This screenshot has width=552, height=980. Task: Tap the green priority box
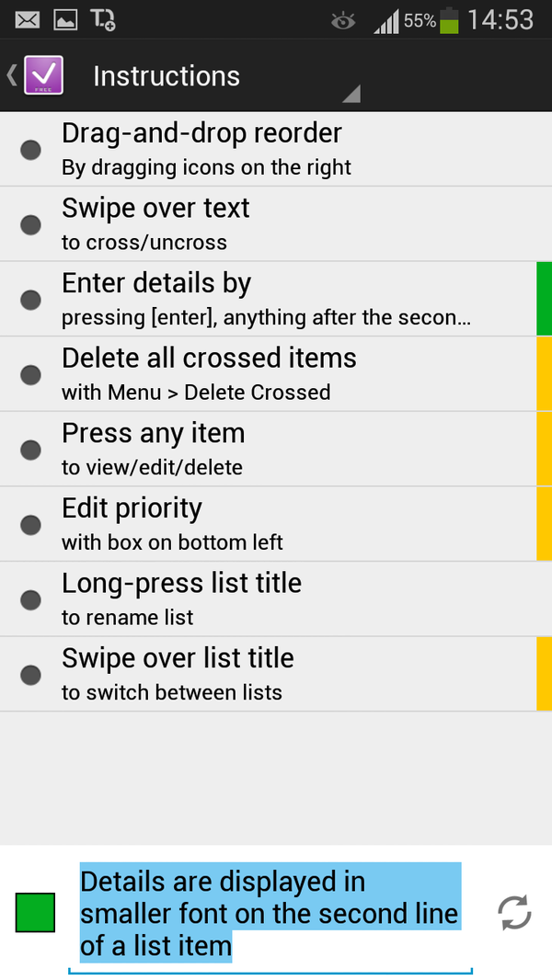[x=35, y=912]
